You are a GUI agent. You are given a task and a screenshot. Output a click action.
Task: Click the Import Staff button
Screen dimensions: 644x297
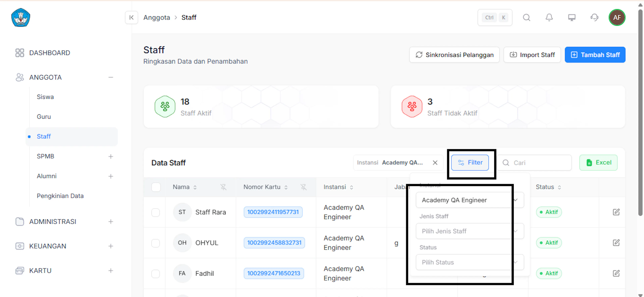pos(532,55)
